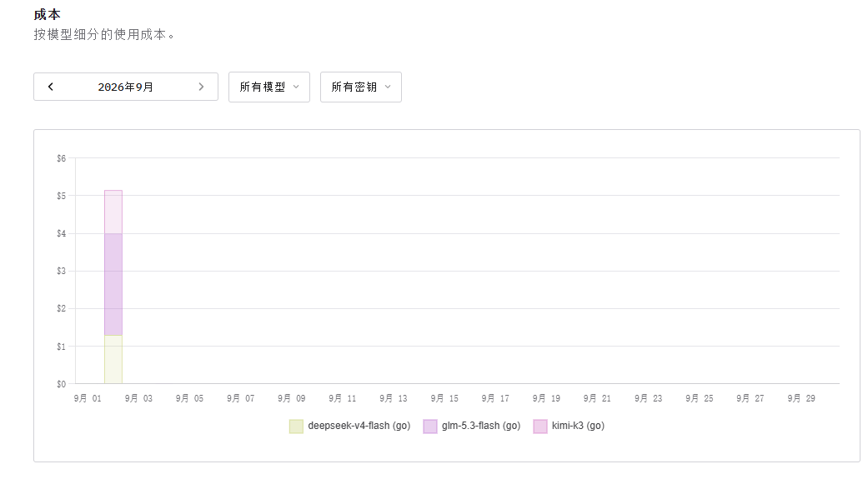Go to next month with right chevron
The image size is (868, 484).
[201, 87]
